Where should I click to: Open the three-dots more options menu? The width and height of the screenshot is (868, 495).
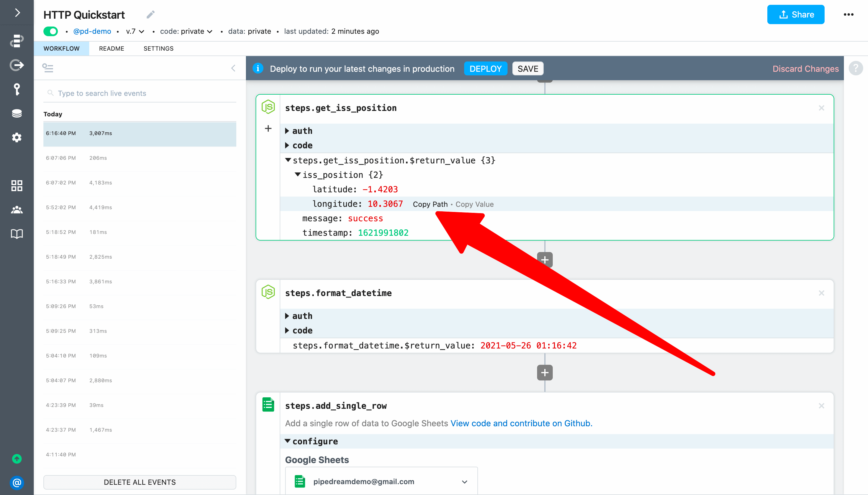pyautogui.click(x=848, y=14)
